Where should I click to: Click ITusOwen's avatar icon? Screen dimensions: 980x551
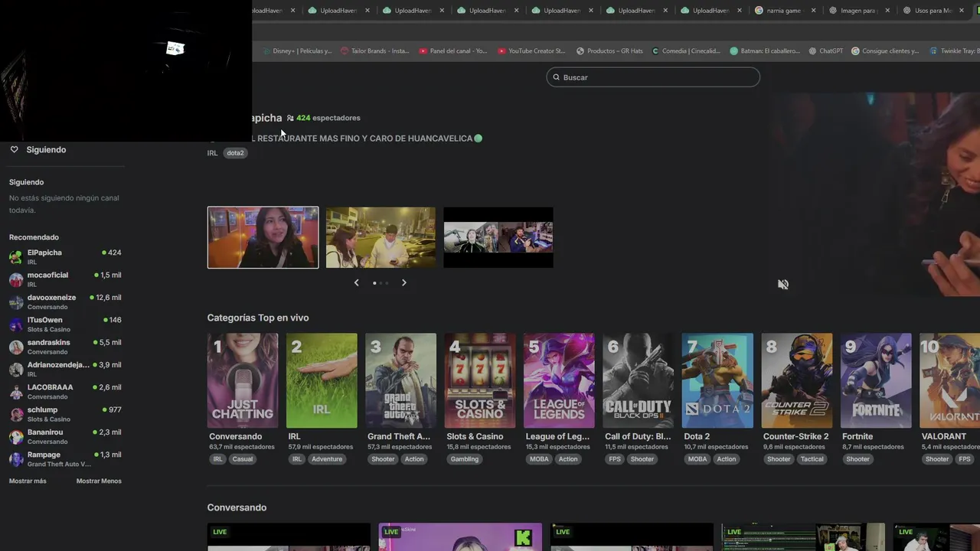[16, 324]
